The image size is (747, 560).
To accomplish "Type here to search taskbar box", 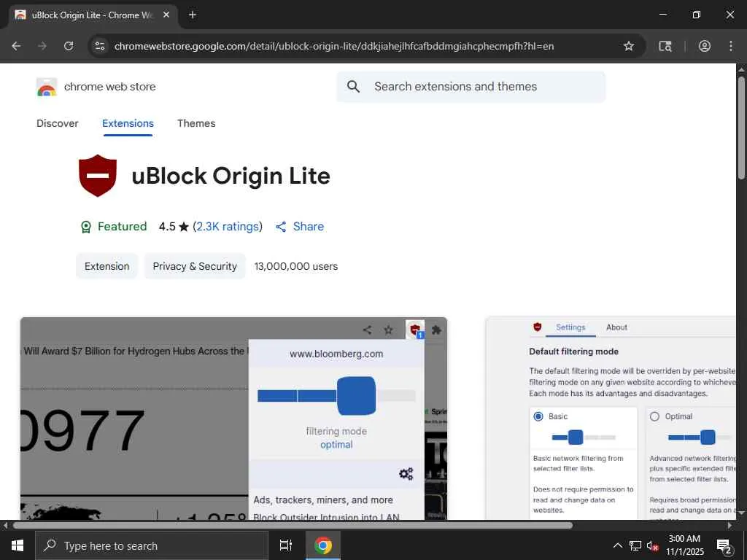I will (x=152, y=545).
